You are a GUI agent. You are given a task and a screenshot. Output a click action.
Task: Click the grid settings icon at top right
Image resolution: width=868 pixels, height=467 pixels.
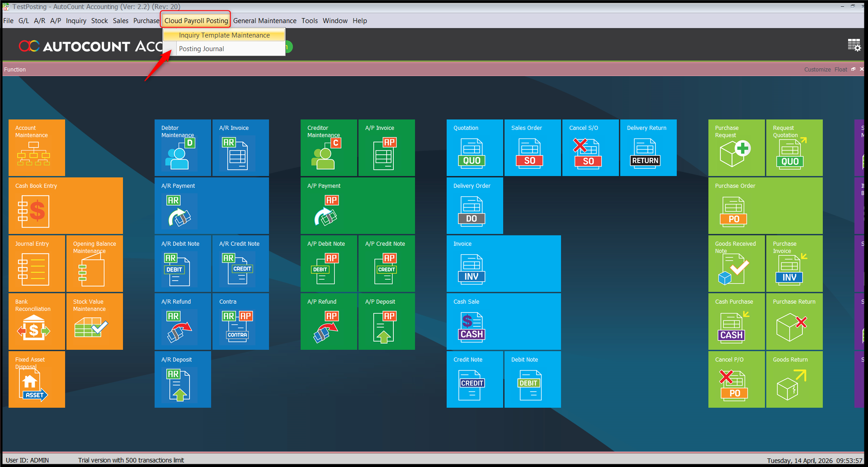(x=854, y=45)
